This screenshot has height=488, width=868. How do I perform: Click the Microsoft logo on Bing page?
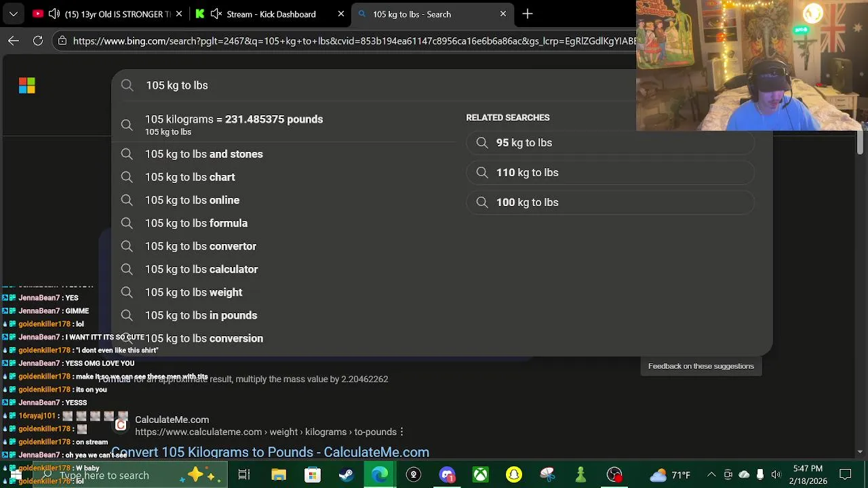point(27,85)
